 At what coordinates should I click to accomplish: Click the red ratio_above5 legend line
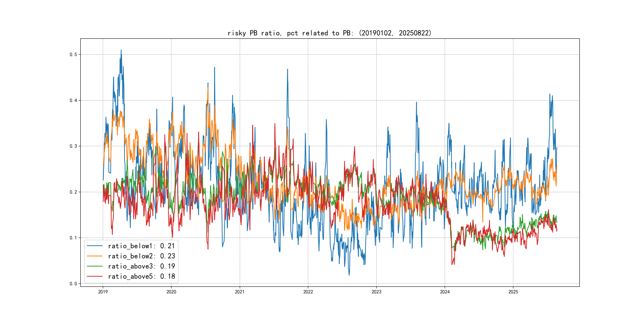point(94,276)
